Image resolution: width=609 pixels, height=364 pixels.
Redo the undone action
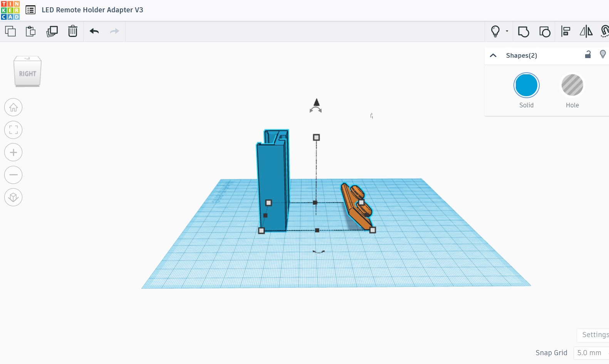point(114,31)
